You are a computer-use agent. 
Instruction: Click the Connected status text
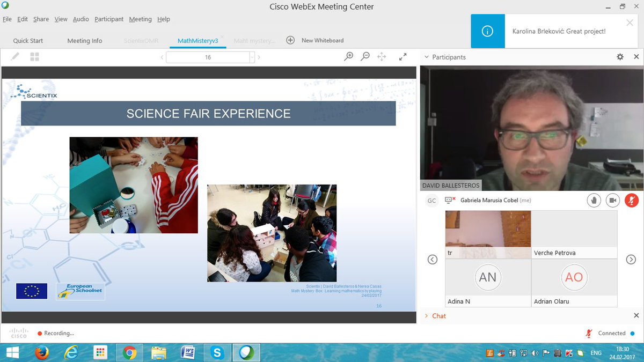click(x=612, y=333)
